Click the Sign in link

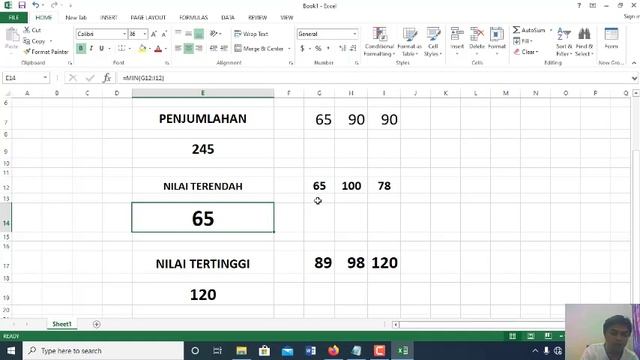(x=631, y=16)
